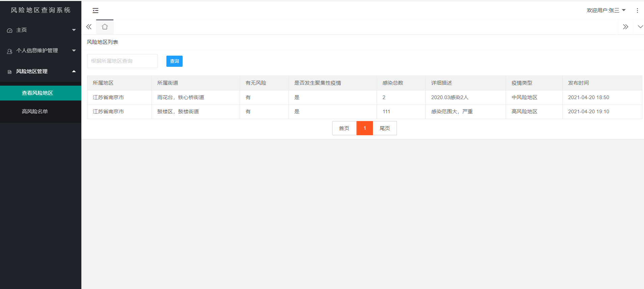Open the home tab icon
This screenshot has width=644, height=289.
pos(105,27)
